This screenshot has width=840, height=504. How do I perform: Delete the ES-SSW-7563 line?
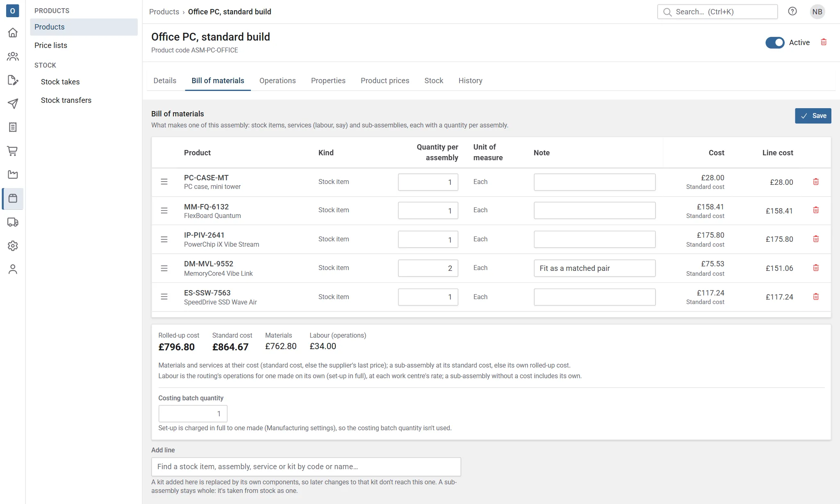pos(816,297)
